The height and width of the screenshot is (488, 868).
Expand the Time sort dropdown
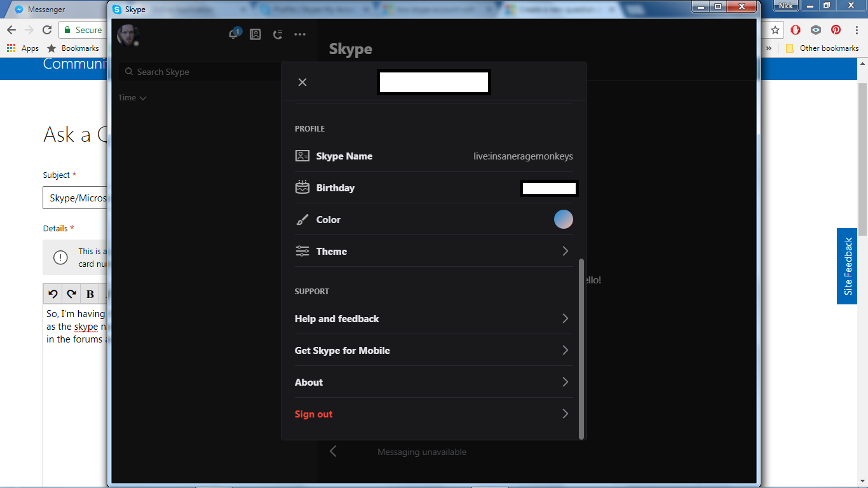coord(132,98)
